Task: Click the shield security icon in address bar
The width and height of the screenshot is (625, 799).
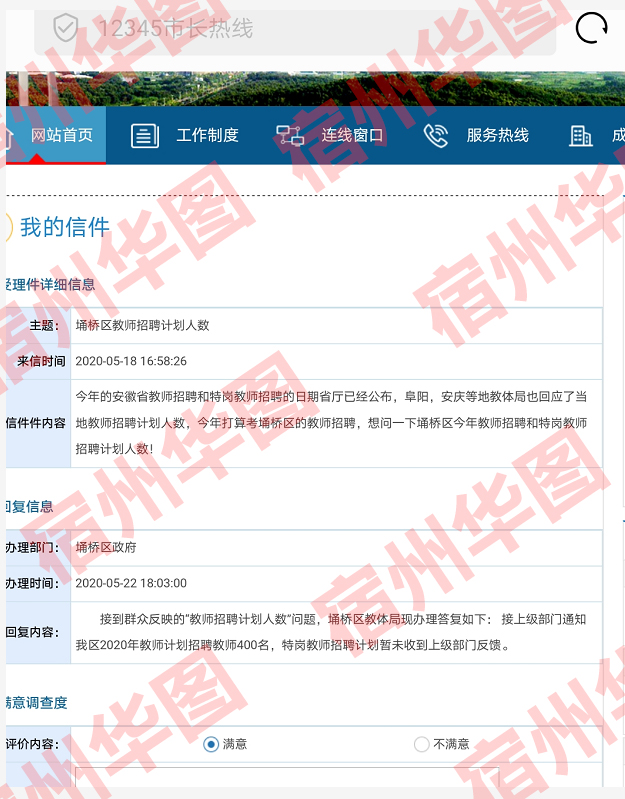Action: [x=66, y=28]
